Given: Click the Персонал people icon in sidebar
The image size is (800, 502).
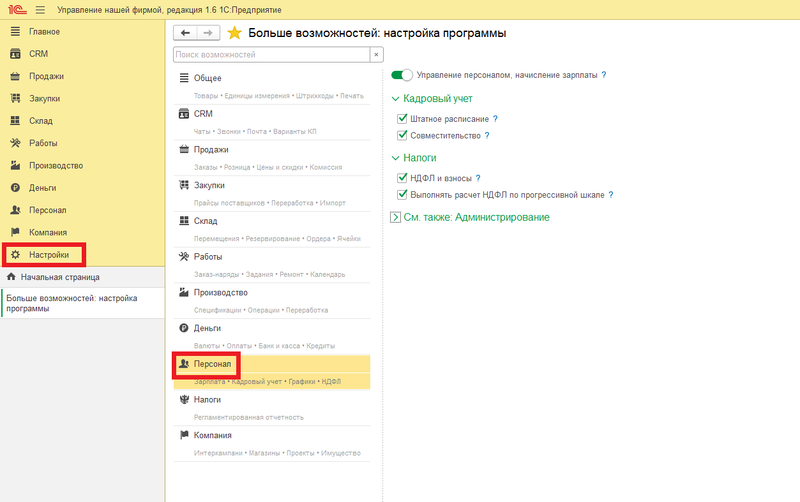Looking at the screenshot, I should [x=15, y=210].
